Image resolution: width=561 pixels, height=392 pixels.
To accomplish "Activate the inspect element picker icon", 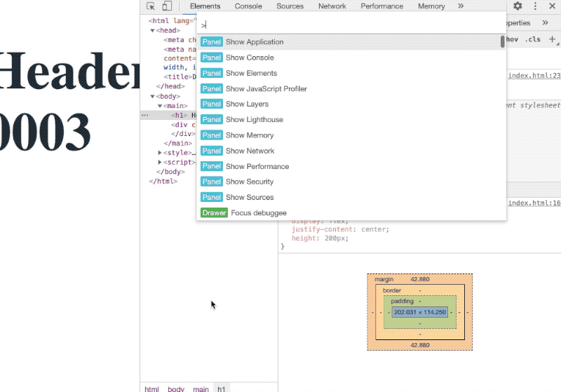I will click(x=151, y=6).
